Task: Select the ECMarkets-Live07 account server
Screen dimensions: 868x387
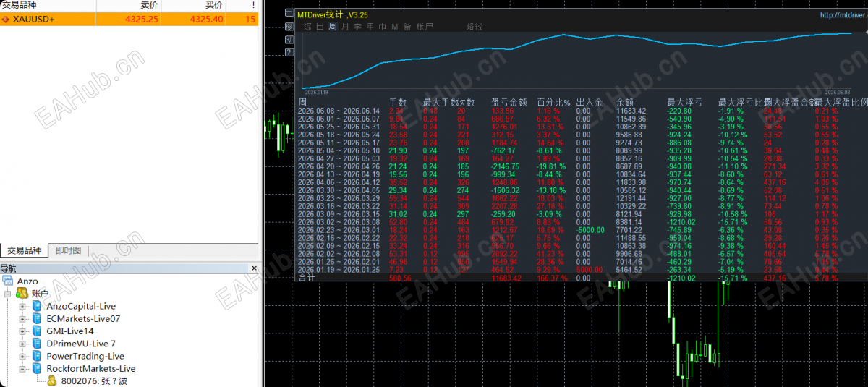Action: [x=83, y=318]
